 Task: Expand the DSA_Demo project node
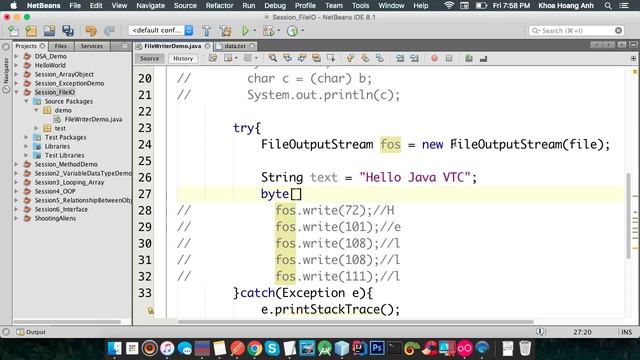point(17,56)
